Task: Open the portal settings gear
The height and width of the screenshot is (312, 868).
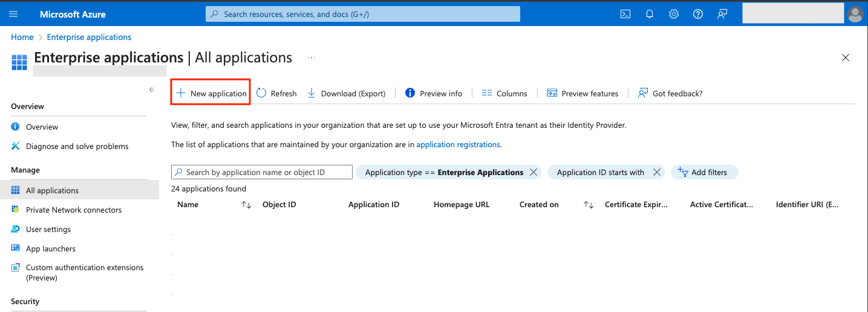Action: click(x=674, y=14)
